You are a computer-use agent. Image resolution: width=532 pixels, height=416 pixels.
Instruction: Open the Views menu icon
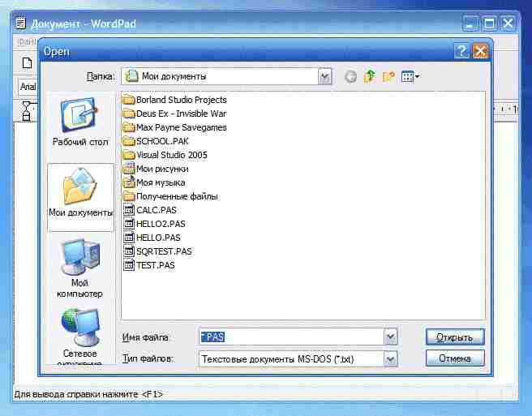[x=410, y=77]
